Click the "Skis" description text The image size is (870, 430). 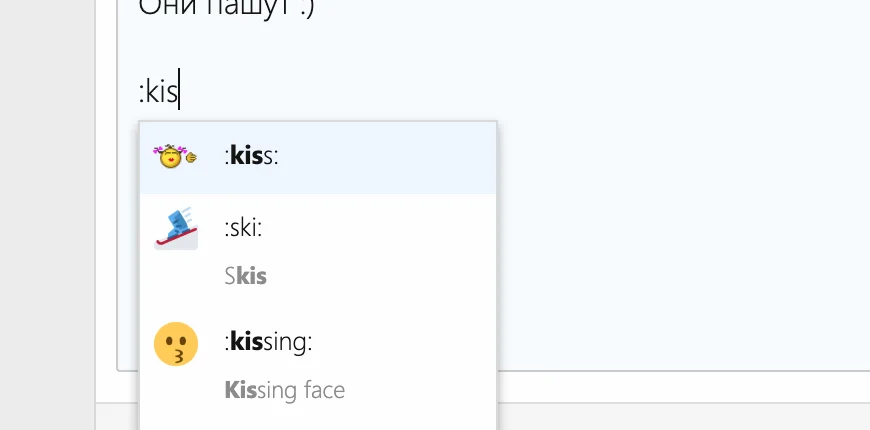pos(246,276)
